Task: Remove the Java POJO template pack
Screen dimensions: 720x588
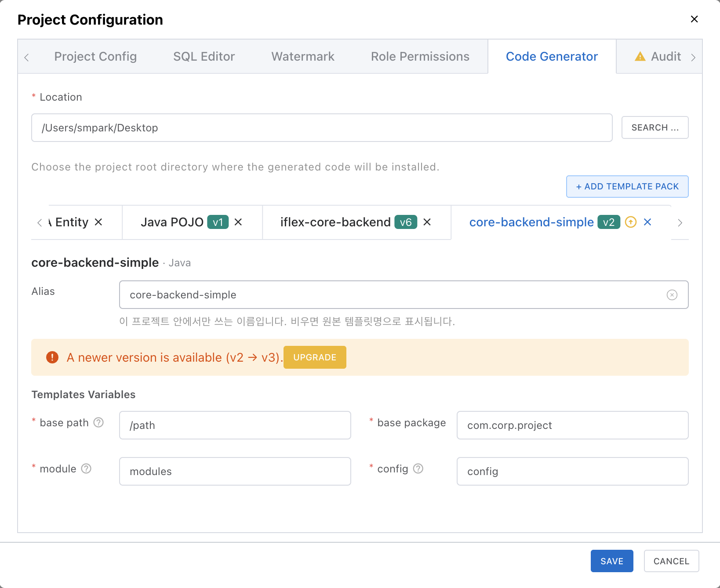Action: click(238, 222)
